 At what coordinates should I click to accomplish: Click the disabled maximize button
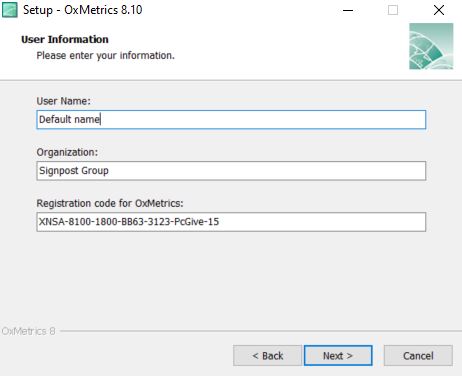393,10
